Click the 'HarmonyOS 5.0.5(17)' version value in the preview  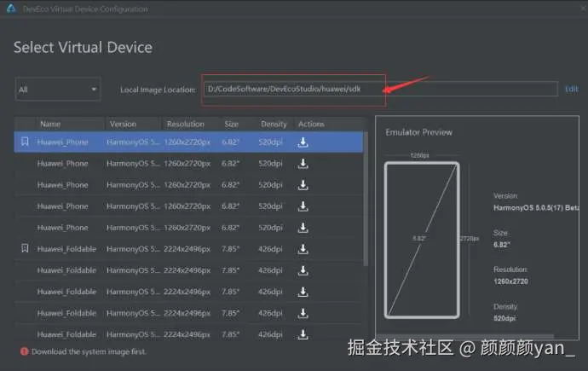coord(536,207)
